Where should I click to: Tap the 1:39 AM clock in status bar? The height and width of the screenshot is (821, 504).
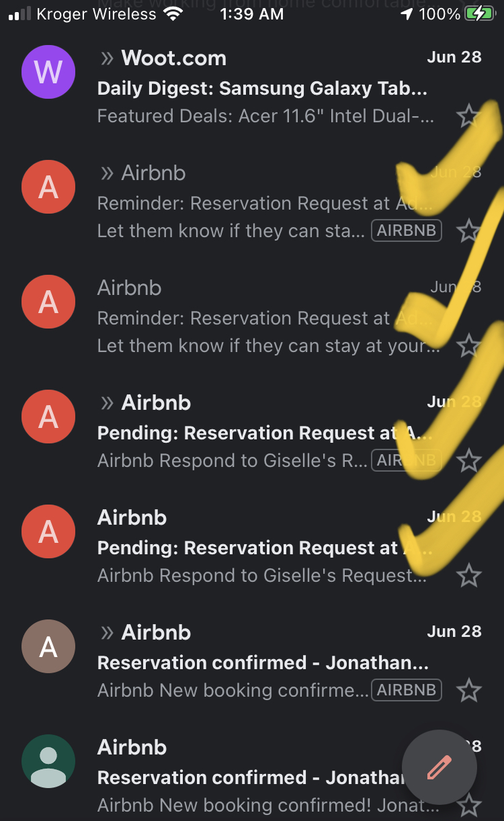(x=252, y=14)
